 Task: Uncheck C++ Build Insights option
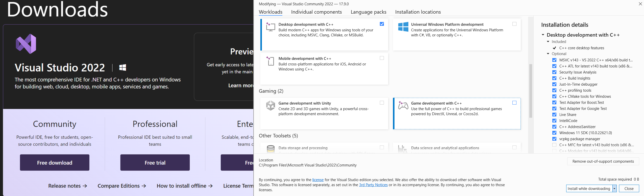[x=554, y=78]
